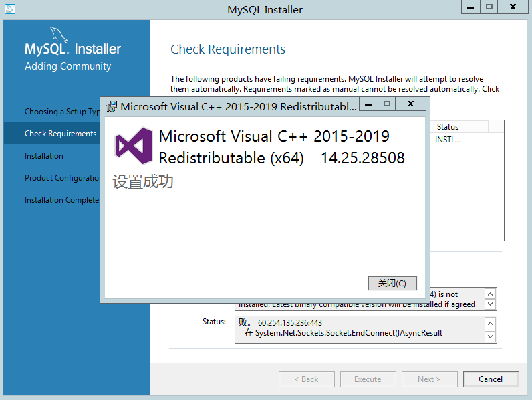Select the Product Configuration sidebar step
Image resolution: width=532 pixels, height=400 pixels.
point(62,178)
